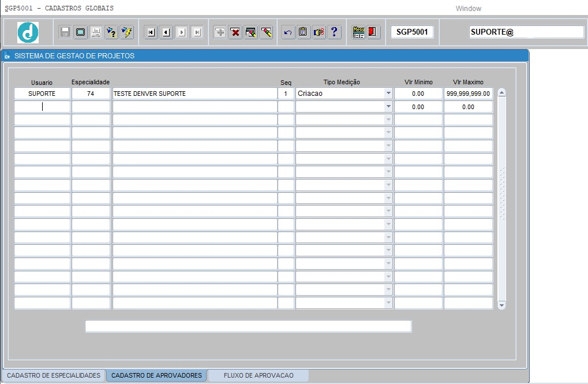Open the Window menu
Viewport: 588px width, 384px height.
(468, 8)
